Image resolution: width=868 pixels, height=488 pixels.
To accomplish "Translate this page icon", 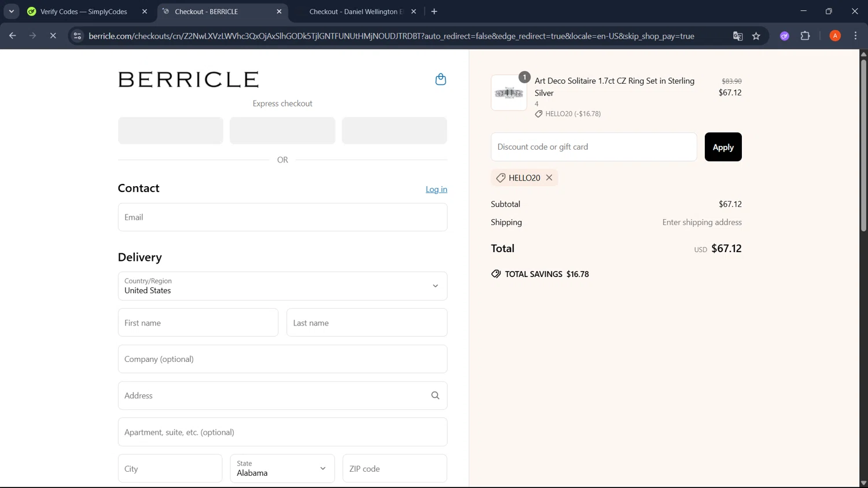I will 738,36.
